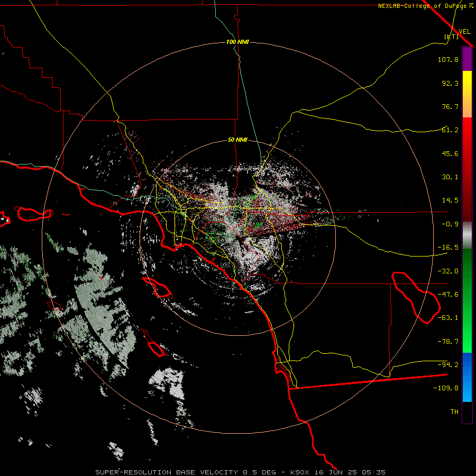Screen dimensions: 476x476
Task: Click the 14.5 legend value
Action: pyautogui.click(x=450, y=200)
